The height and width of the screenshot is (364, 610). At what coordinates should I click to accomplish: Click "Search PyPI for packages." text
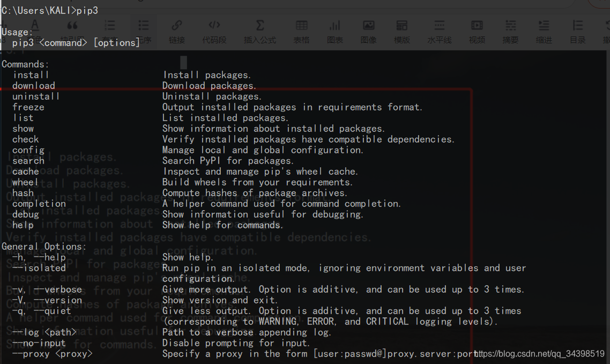click(228, 161)
